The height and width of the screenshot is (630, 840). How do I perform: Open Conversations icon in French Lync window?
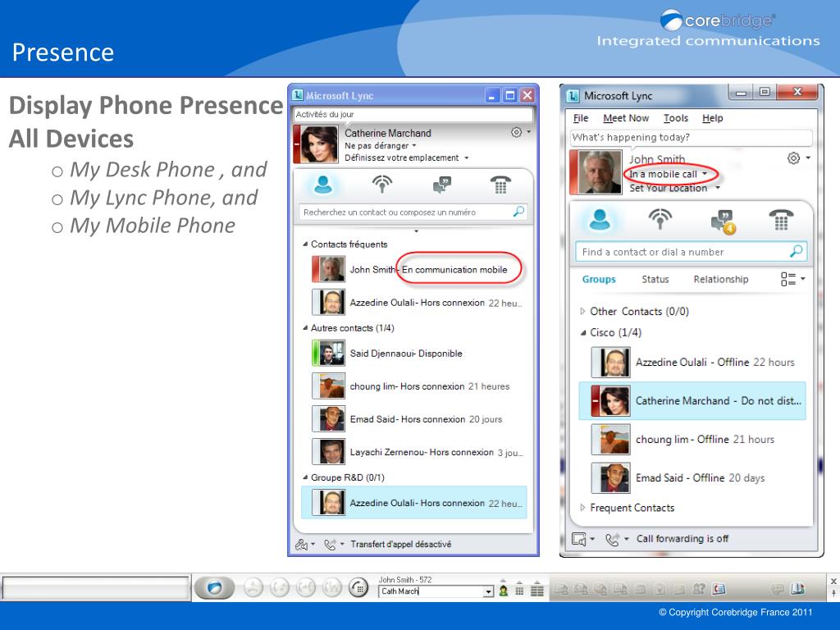[x=442, y=185]
